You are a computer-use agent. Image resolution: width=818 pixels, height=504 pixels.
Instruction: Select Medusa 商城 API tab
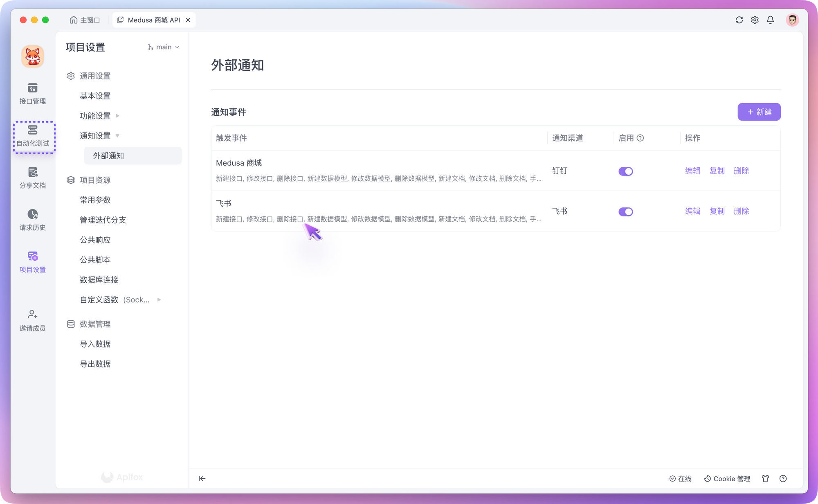154,20
